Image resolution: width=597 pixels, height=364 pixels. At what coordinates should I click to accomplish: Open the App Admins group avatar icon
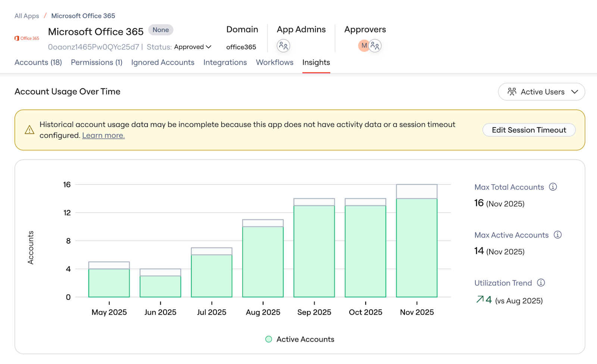(x=284, y=46)
